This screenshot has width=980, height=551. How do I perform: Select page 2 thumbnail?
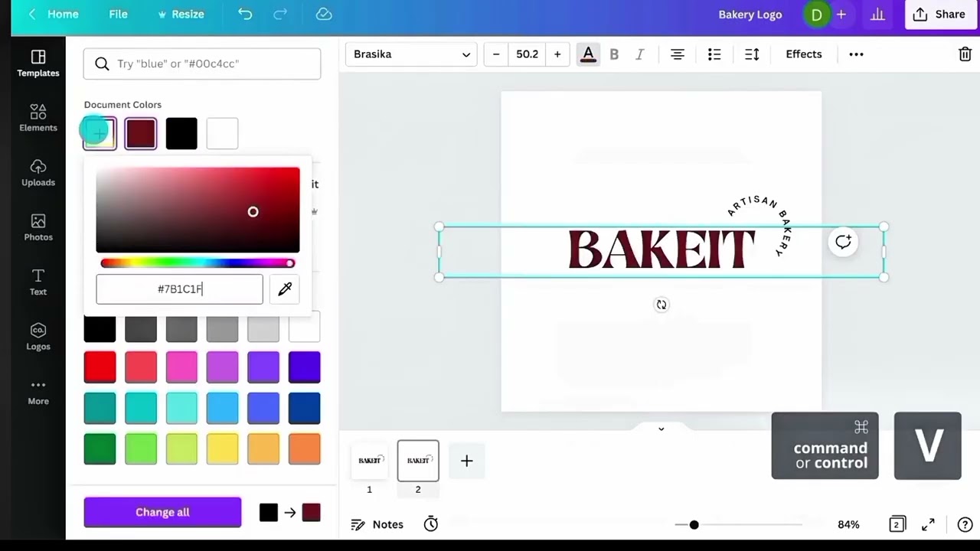(x=418, y=461)
